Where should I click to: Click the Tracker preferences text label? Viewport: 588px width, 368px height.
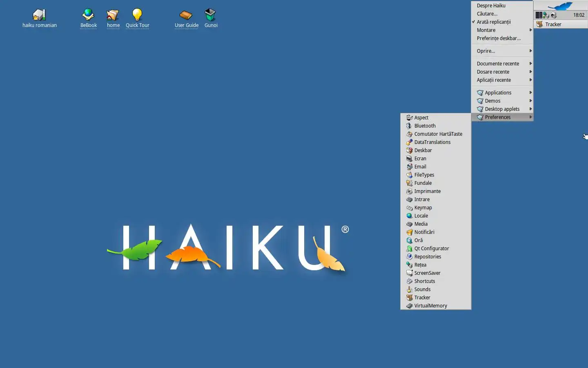click(422, 298)
